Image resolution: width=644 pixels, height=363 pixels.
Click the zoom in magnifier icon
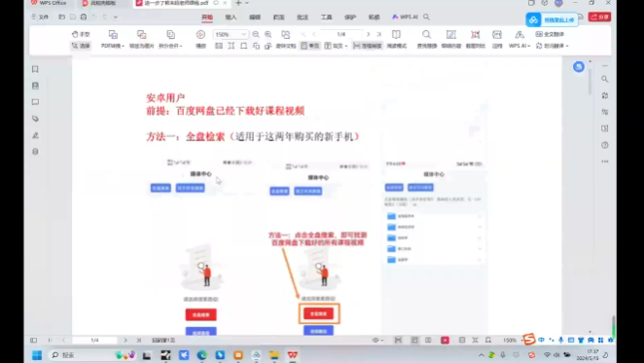click(x=268, y=34)
